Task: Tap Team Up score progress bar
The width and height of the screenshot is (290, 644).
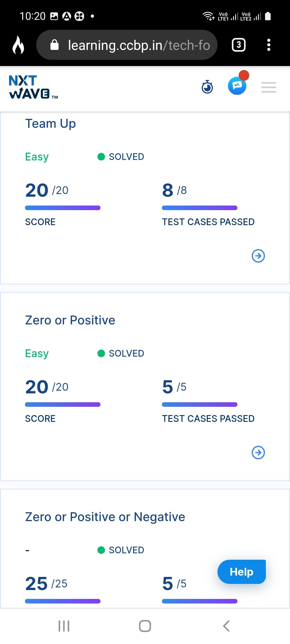Action: (63, 208)
